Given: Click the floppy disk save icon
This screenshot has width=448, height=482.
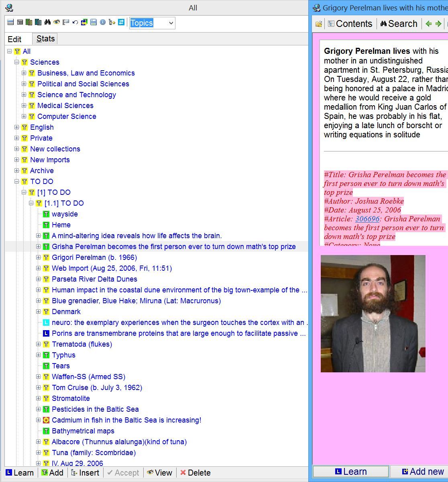Looking at the screenshot, I should 94,22.
